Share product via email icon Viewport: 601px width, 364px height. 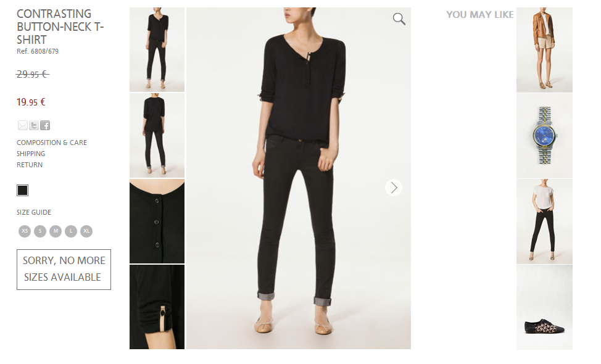[x=23, y=125]
